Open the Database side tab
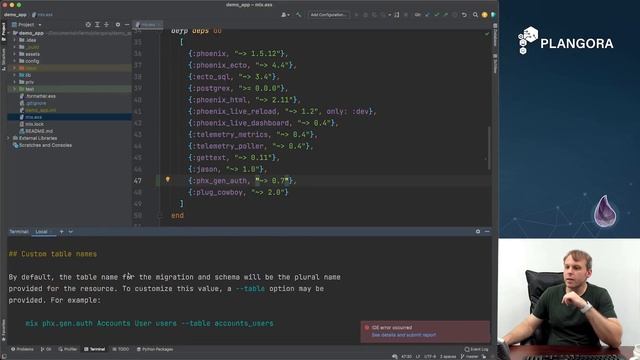 click(495, 34)
